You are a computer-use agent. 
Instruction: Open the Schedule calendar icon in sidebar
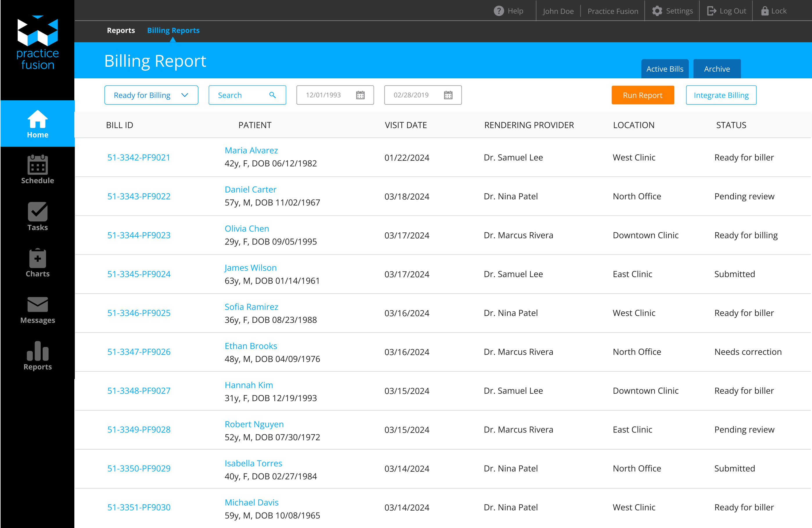37,165
